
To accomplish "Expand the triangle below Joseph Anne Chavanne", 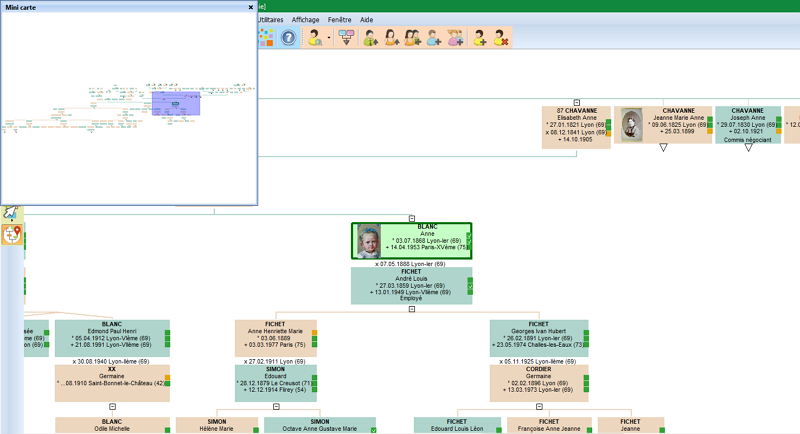I will (748, 147).
